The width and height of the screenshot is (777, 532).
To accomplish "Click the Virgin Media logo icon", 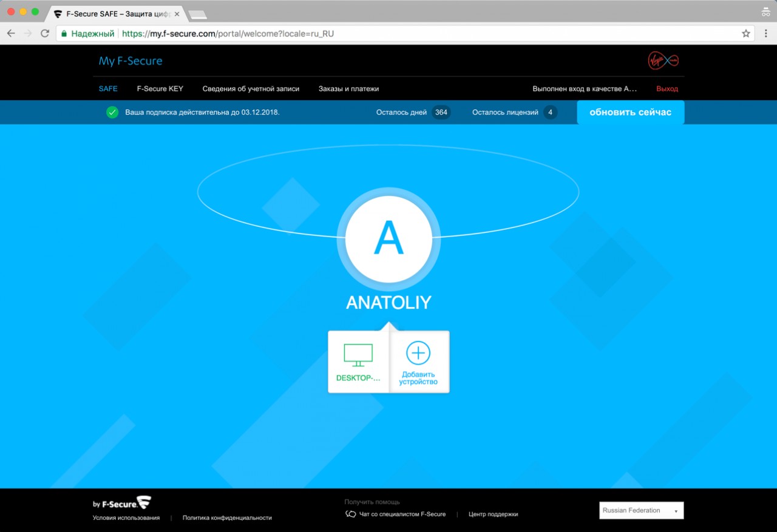I will tap(663, 60).
